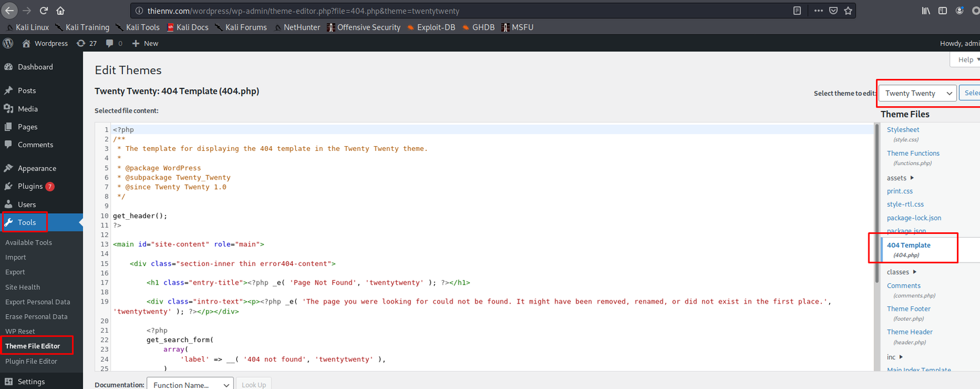Expand the classes folder

tap(902, 272)
